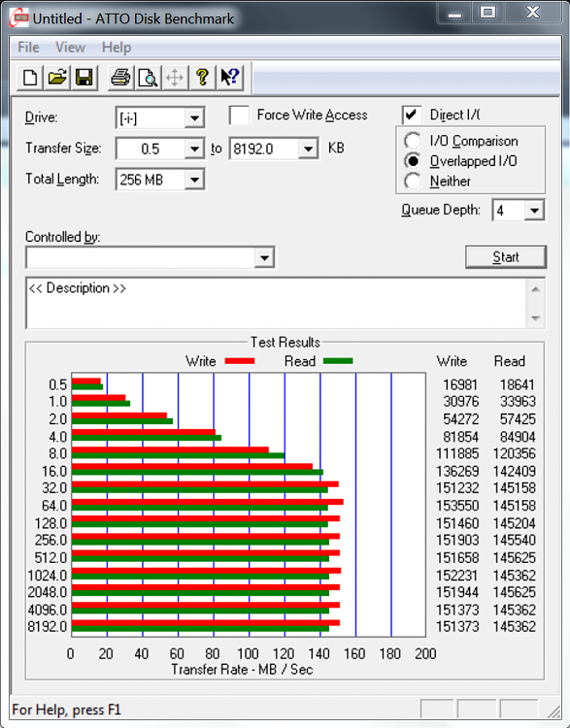Image resolution: width=570 pixels, height=728 pixels.
Task: Click the 4.0 write value 81854
Action: tap(460, 437)
